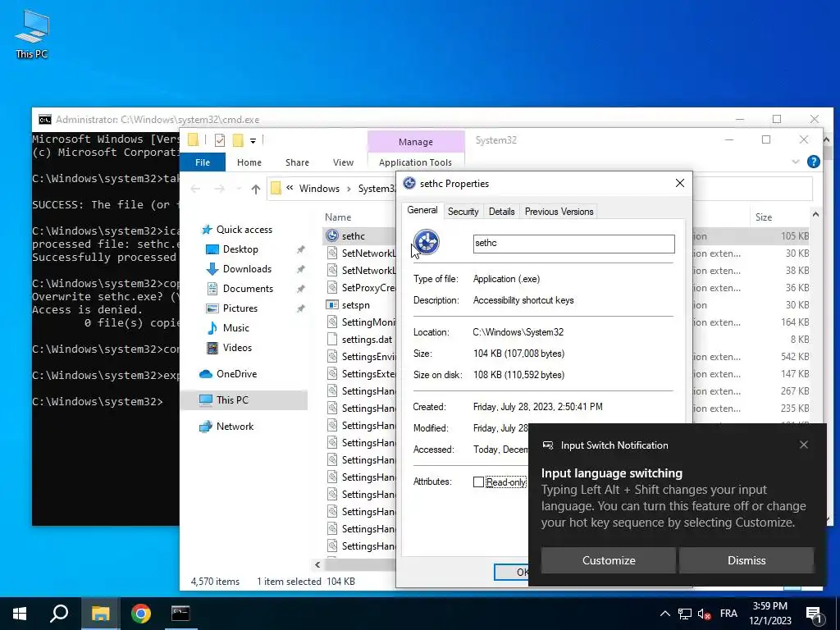Open taskbar search magnifier
Image resolution: width=840 pixels, height=630 pixels.
click(59, 614)
